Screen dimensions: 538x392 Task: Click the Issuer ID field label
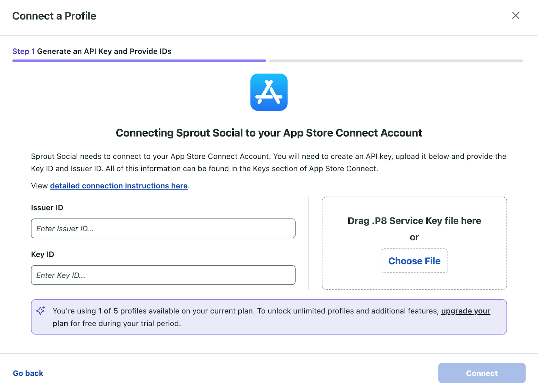point(47,207)
